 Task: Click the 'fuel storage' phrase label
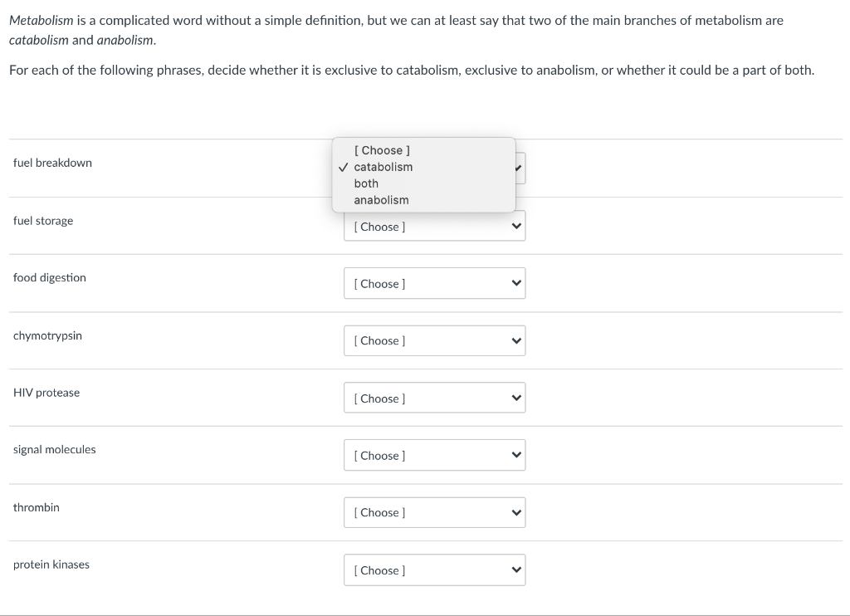[x=43, y=221]
